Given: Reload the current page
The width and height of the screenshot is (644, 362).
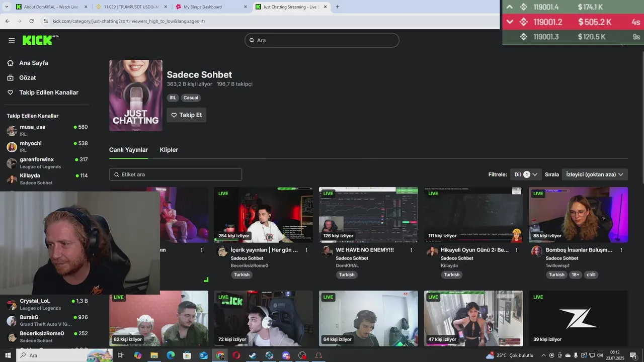Looking at the screenshot, I should click(x=31, y=21).
